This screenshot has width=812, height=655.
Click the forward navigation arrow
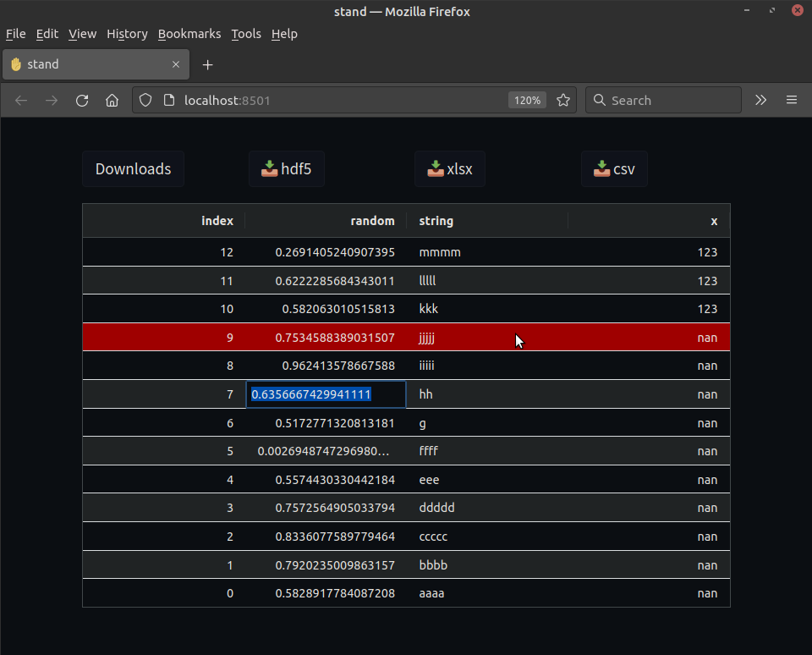tap(52, 101)
